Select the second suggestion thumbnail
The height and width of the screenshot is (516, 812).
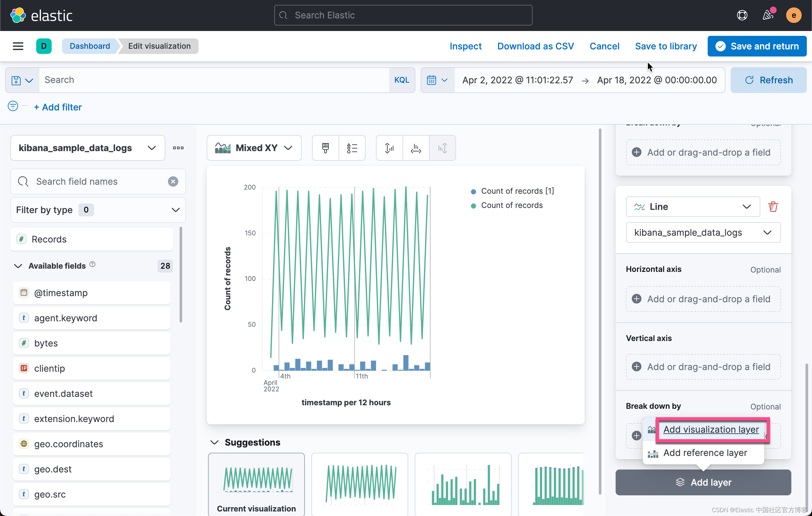(359, 484)
